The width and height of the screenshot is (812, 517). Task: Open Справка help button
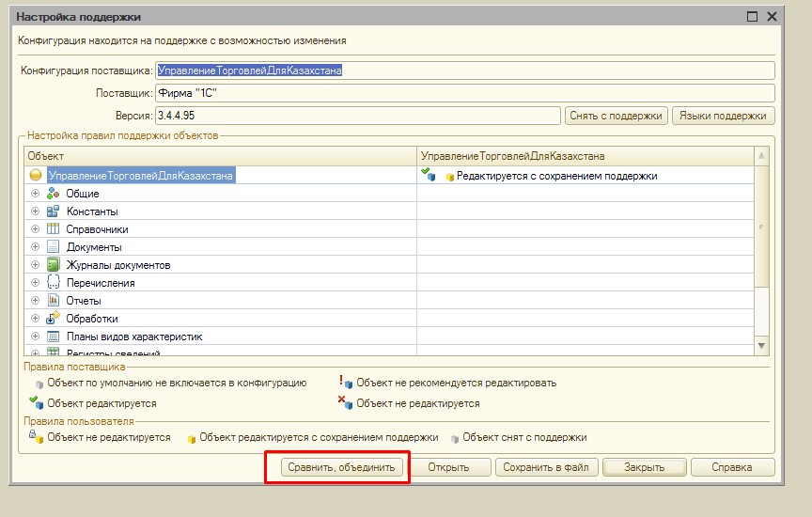tap(732, 467)
